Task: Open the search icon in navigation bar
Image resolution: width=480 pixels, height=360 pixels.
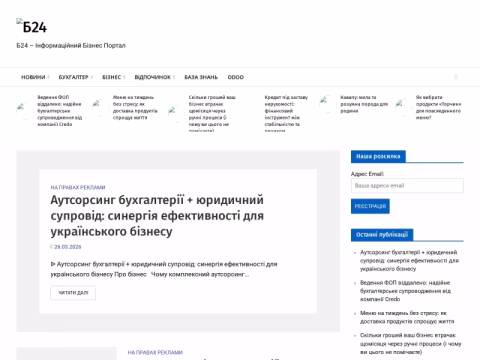Action: pos(456,77)
